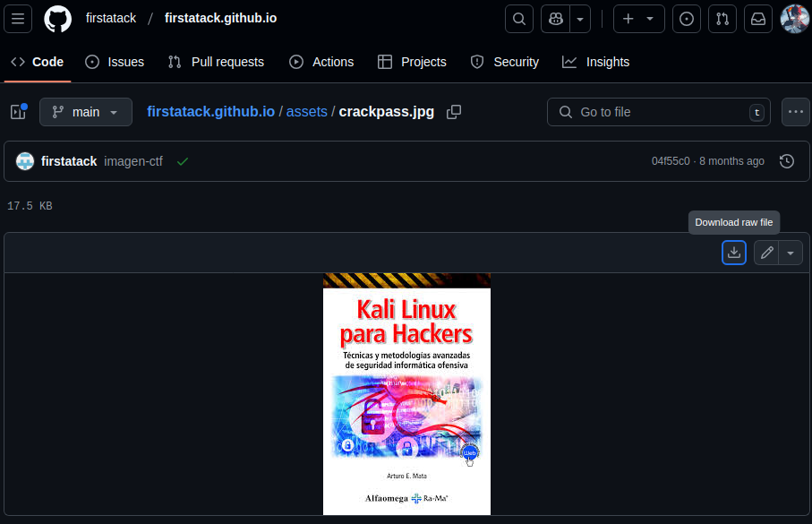This screenshot has height=524, width=812.
Task: Open the firstatack owner link
Action: (x=111, y=18)
